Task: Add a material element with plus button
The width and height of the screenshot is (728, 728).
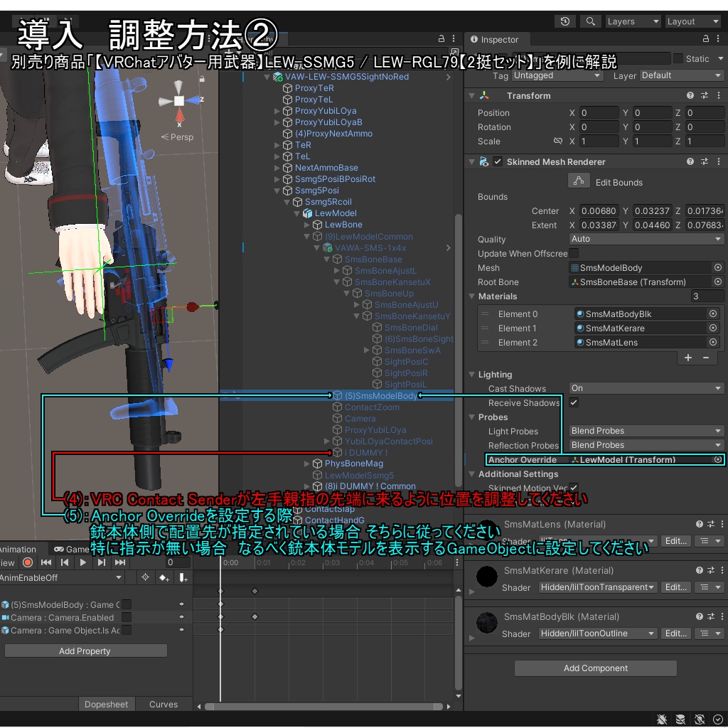Action: [688, 358]
